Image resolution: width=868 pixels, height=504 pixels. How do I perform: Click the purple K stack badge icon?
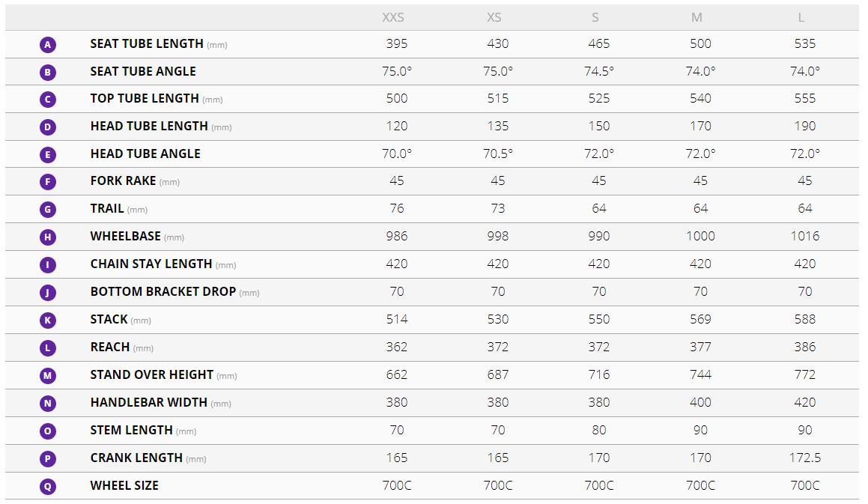(x=48, y=321)
